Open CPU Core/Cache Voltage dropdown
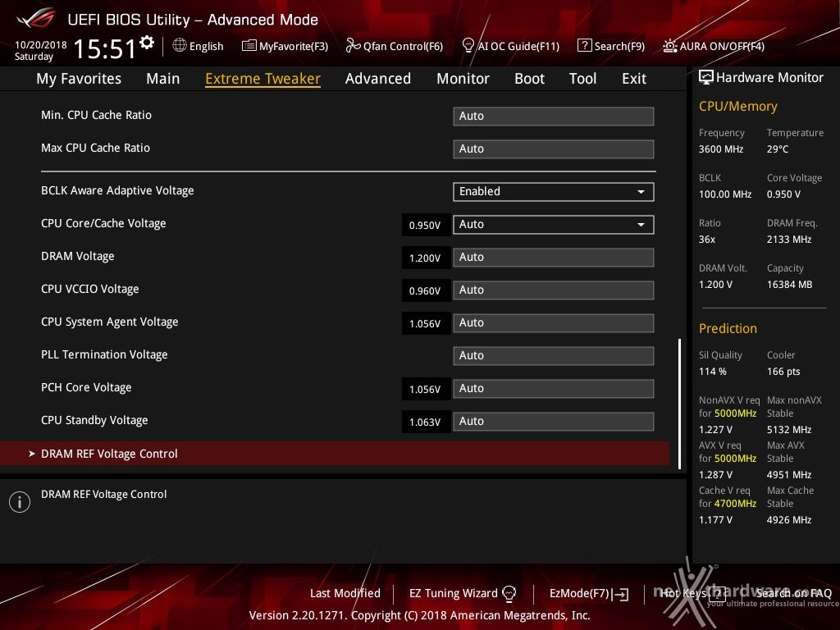Screen dimensions: 840x630 click(554, 225)
